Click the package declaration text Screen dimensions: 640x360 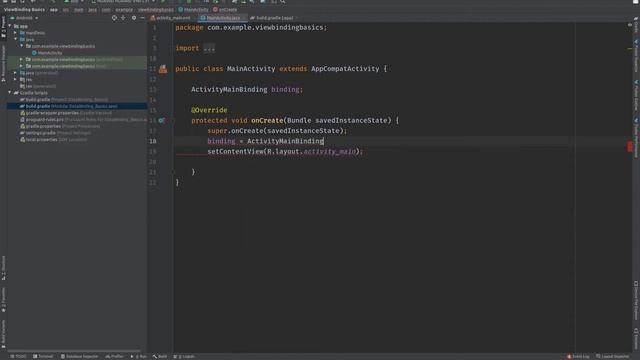tap(251, 28)
